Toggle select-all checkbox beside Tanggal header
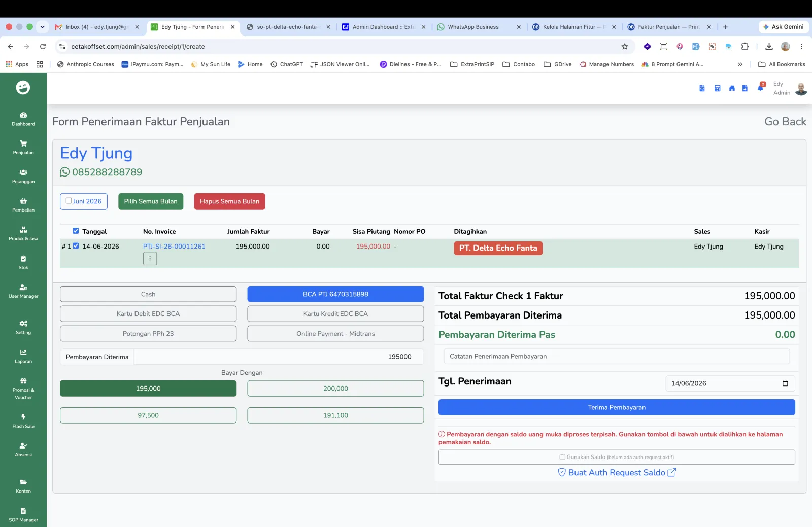This screenshot has width=812, height=527. [76, 231]
